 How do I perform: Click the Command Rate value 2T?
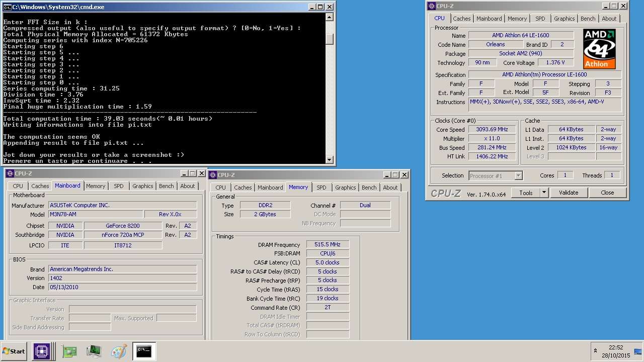[x=328, y=308]
